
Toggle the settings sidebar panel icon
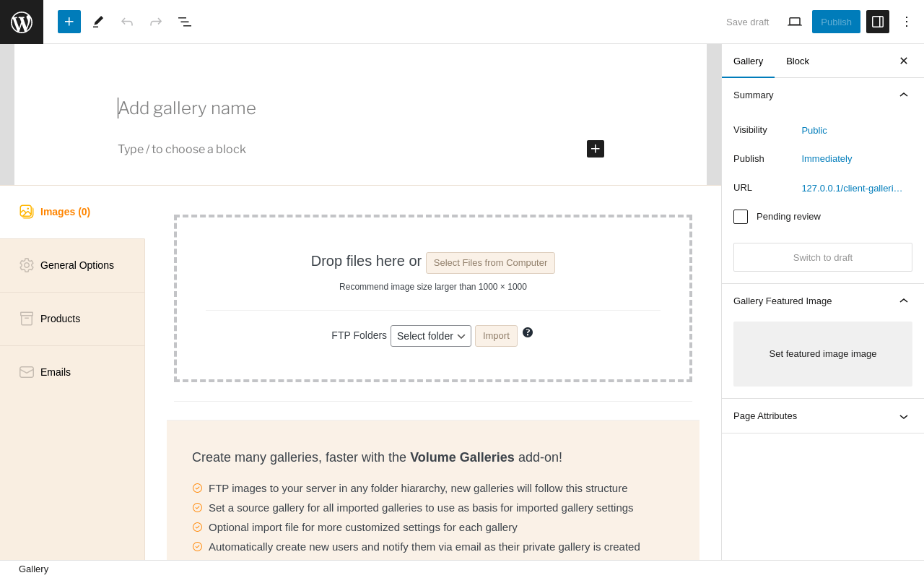click(878, 22)
